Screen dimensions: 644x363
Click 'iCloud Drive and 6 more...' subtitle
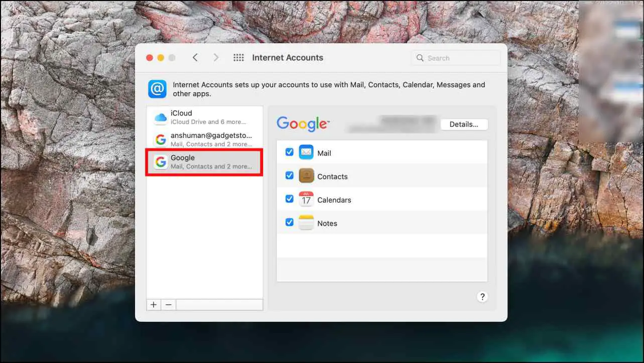click(208, 122)
